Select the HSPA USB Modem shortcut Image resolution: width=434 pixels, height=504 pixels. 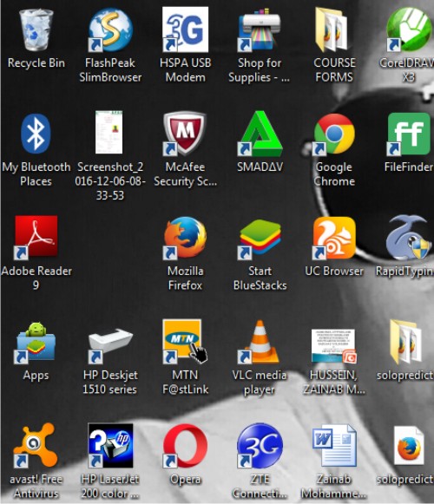[x=185, y=29]
